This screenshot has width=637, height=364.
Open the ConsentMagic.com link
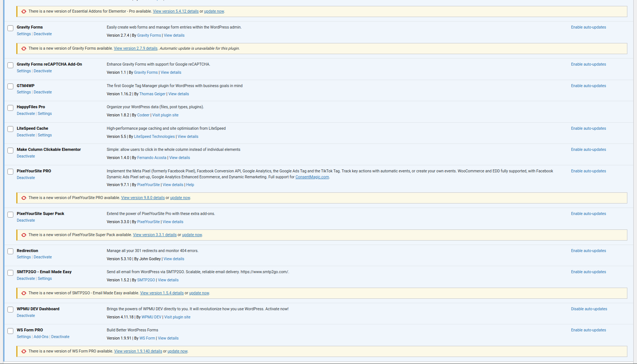point(312,177)
